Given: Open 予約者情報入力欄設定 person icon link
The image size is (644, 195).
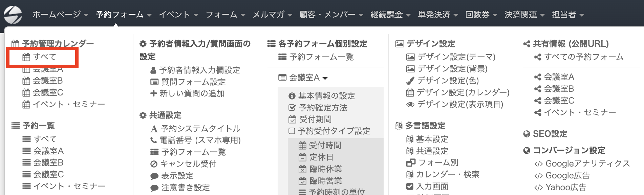Looking at the screenshot, I should click(195, 70).
